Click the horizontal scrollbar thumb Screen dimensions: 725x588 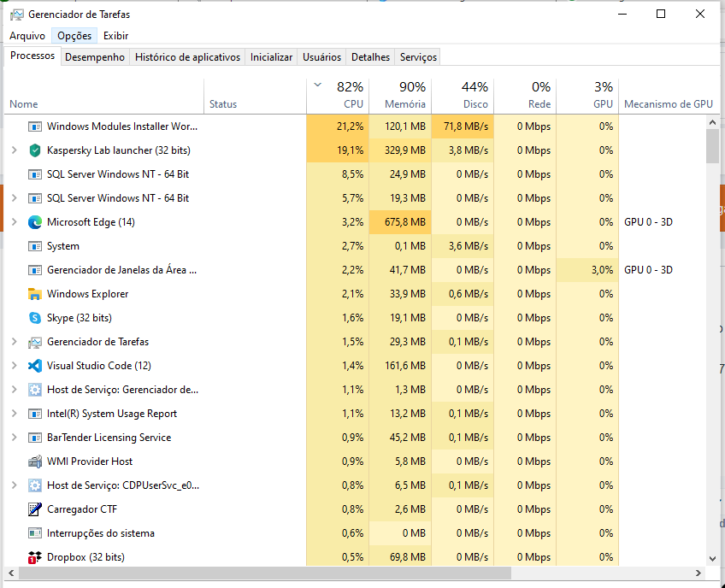pos(265,573)
